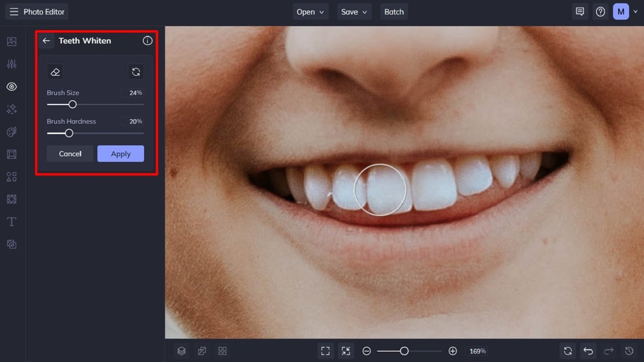This screenshot has width=644, height=362.
Task: Expand the account dropdown chevron
Action: click(x=635, y=12)
